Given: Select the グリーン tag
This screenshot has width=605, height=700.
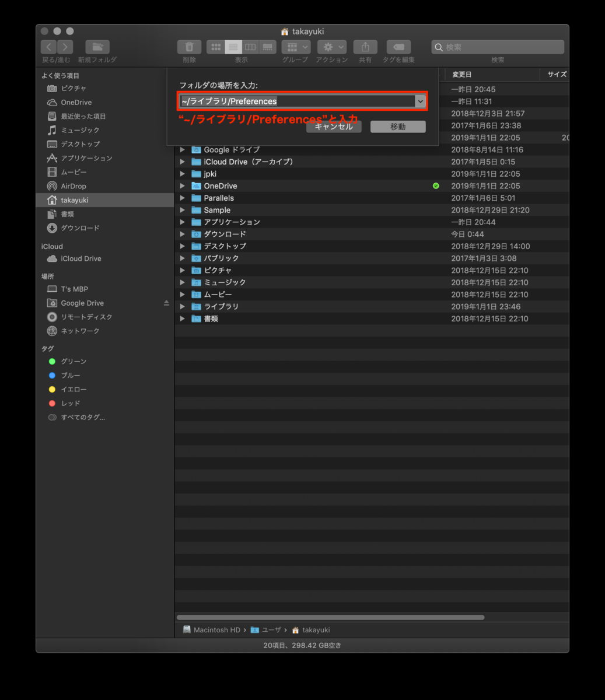Looking at the screenshot, I should [x=74, y=361].
